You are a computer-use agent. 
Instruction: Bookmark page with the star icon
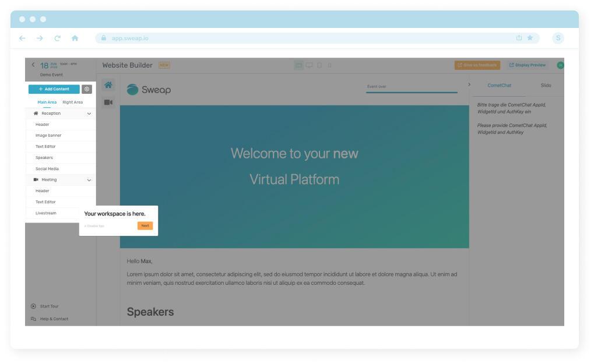[x=529, y=38]
